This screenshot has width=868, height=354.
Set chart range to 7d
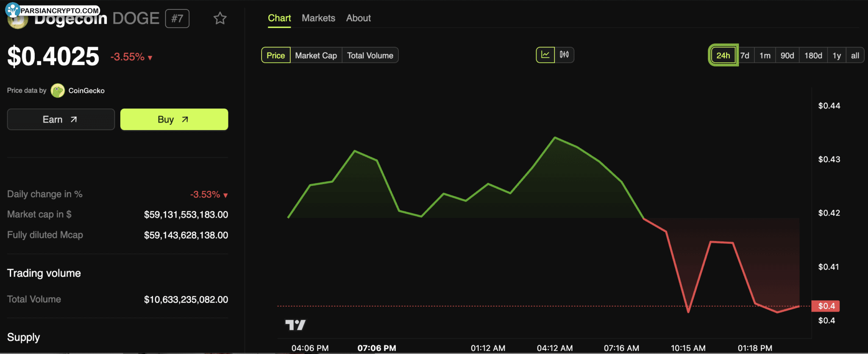(x=745, y=56)
